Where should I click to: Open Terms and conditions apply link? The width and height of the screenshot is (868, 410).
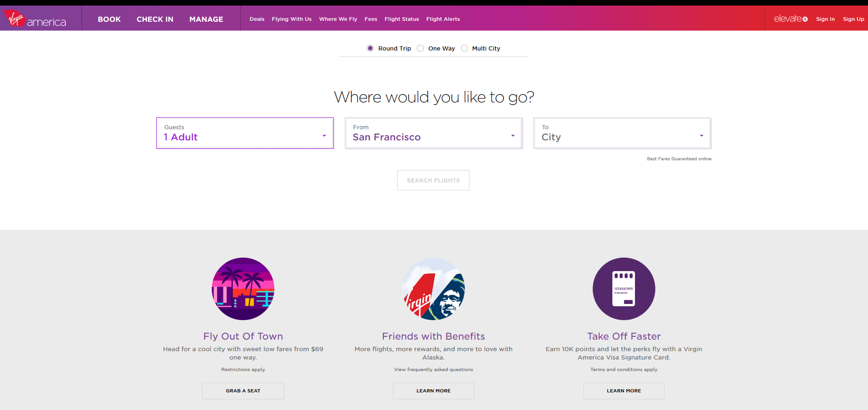[x=624, y=370]
